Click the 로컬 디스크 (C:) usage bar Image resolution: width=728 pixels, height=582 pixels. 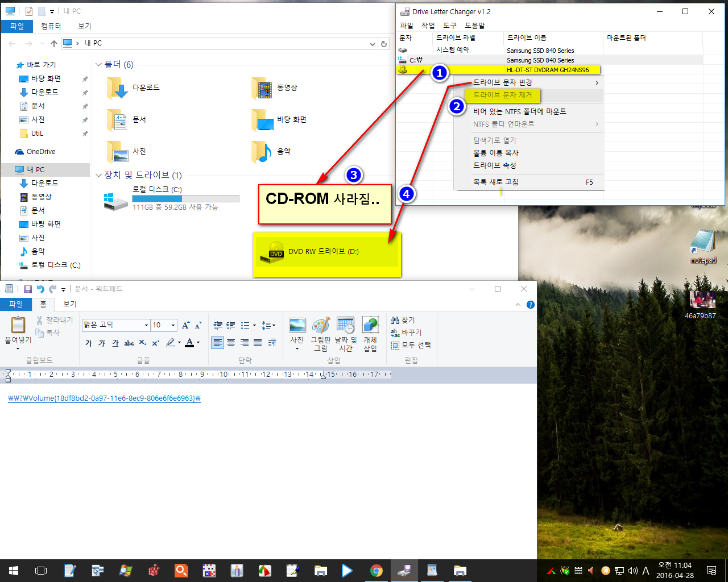tap(185, 199)
